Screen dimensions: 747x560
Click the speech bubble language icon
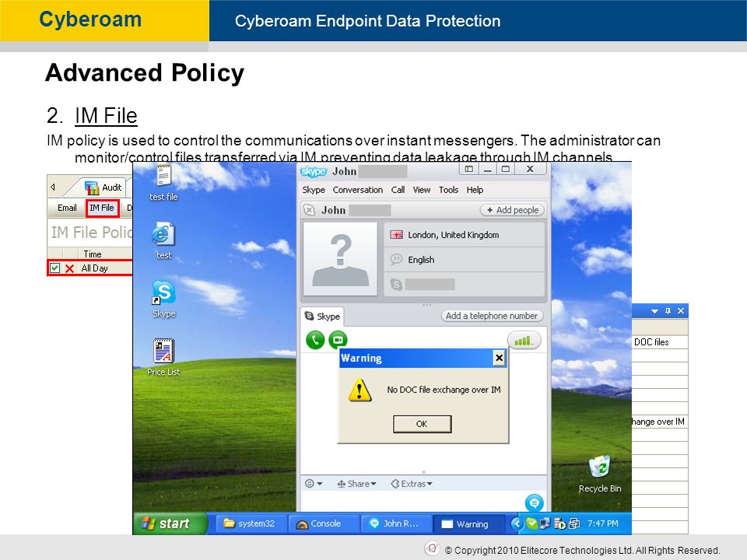(396, 260)
